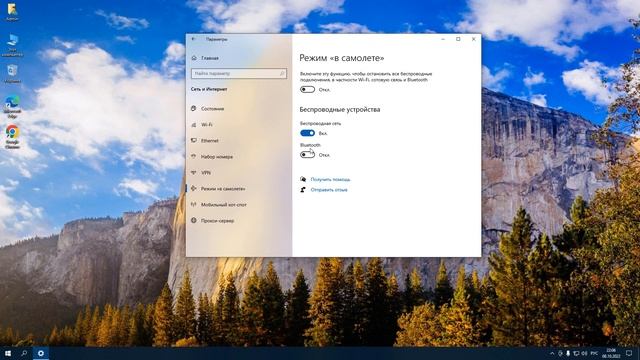Open the VPN settings section
Image resolution: width=640 pixels, height=360 pixels.
(201, 173)
